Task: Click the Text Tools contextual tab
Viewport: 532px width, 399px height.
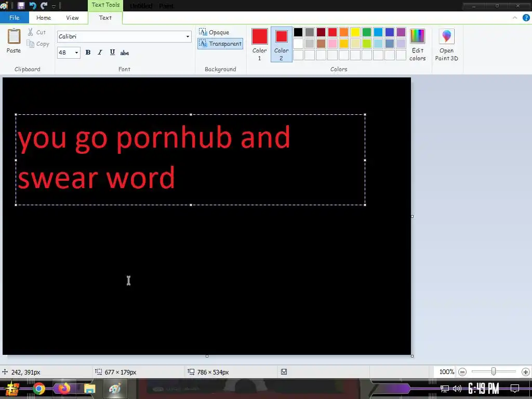Action: 105,5
